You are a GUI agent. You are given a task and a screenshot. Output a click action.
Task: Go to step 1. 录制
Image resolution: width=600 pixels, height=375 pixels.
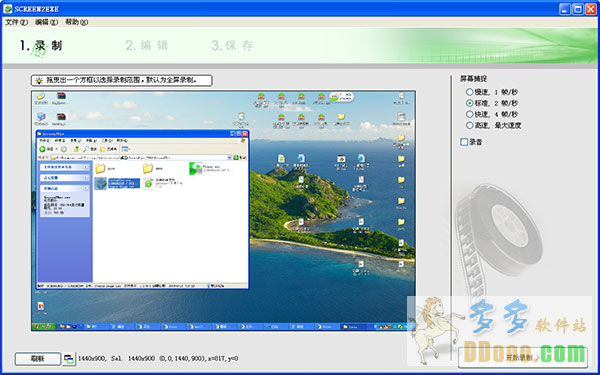click(x=41, y=46)
